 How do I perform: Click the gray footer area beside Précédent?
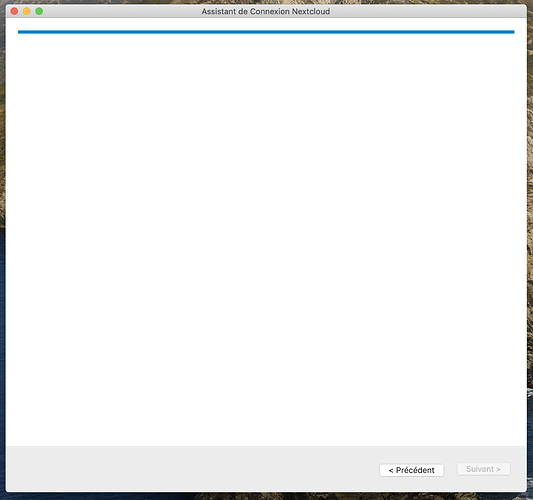tap(190, 469)
